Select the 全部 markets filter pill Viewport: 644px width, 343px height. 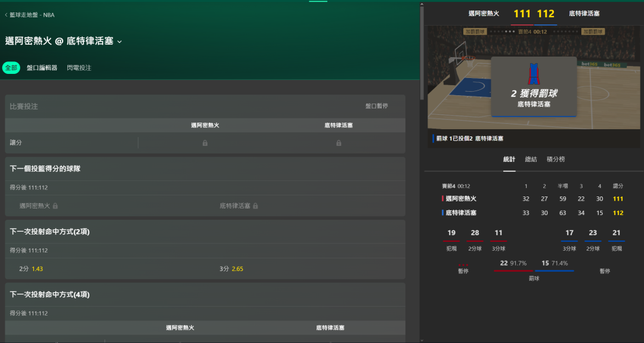[11, 68]
